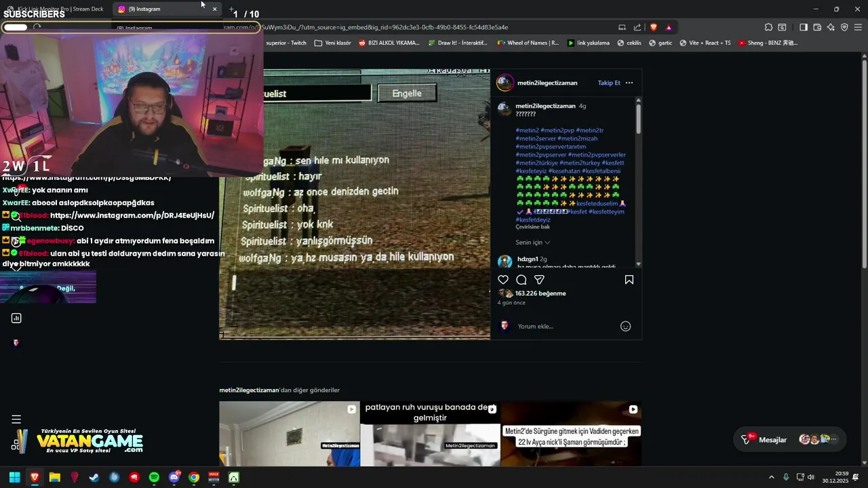Click metin2ilegectizaman username in post header
Viewport: 868px width, 488px height.
pos(547,83)
